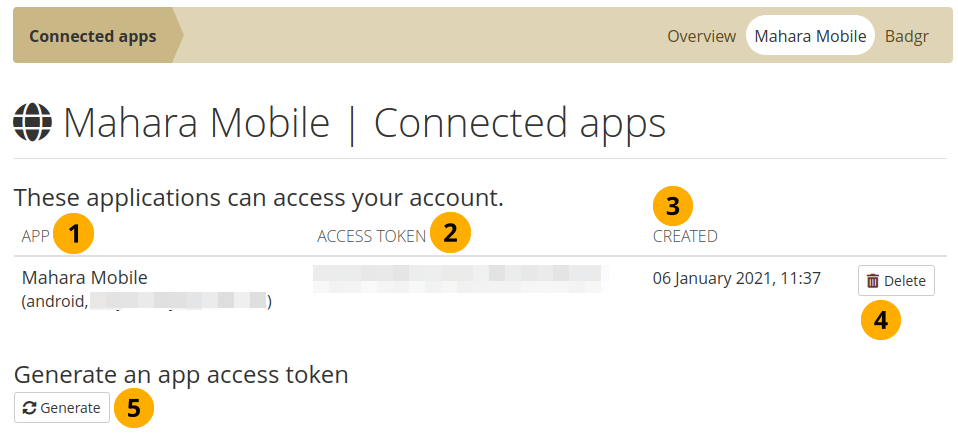Click the Connected apps breadcrumb label
The height and width of the screenshot is (436, 958).
[x=93, y=36]
